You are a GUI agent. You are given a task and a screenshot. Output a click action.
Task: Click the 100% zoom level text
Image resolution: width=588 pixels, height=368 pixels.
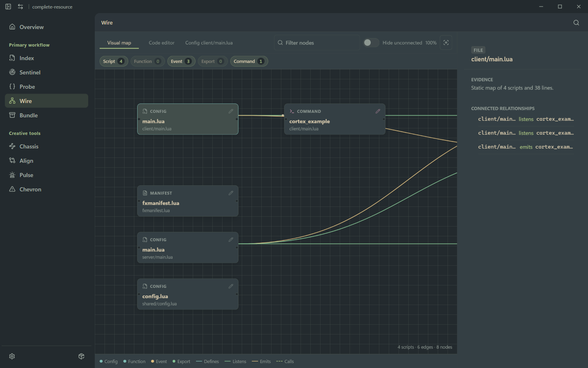pyautogui.click(x=431, y=43)
